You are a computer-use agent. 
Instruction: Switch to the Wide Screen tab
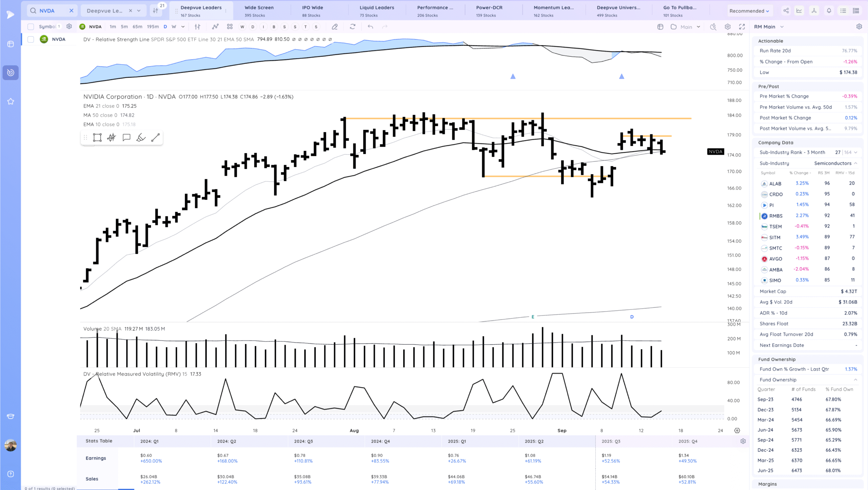point(259,11)
